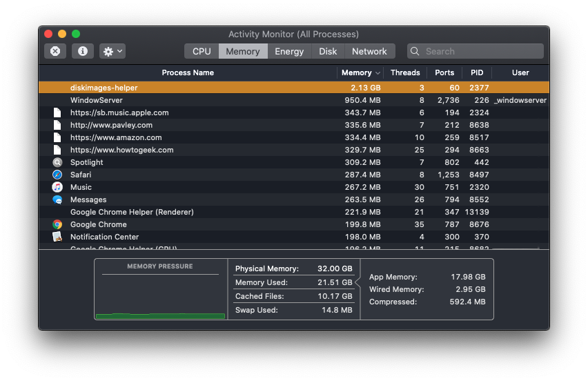
Task: Open process info inspector icon
Action: (x=83, y=51)
